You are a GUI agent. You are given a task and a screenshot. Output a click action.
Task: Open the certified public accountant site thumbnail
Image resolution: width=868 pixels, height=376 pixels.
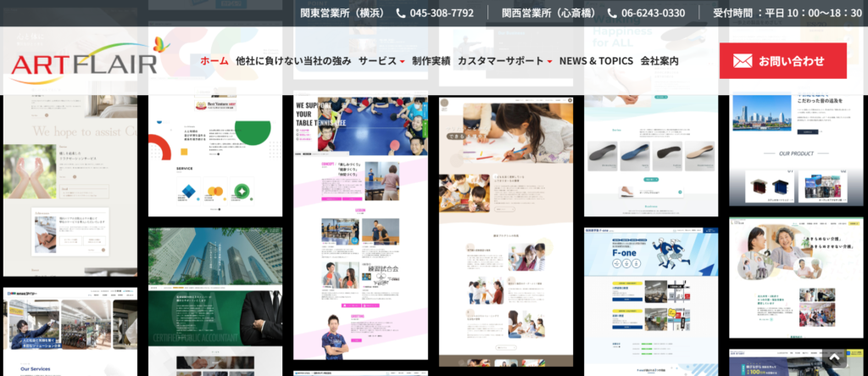point(215,301)
